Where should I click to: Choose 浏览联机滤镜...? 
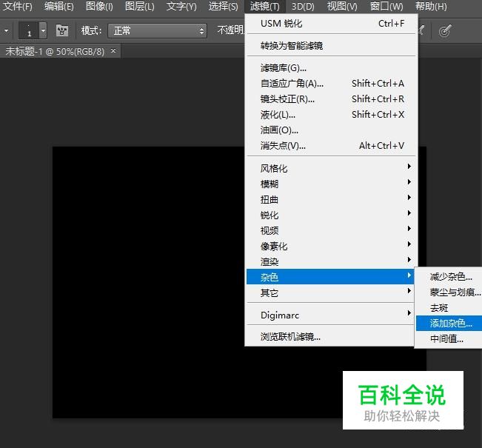(x=332, y=337)
